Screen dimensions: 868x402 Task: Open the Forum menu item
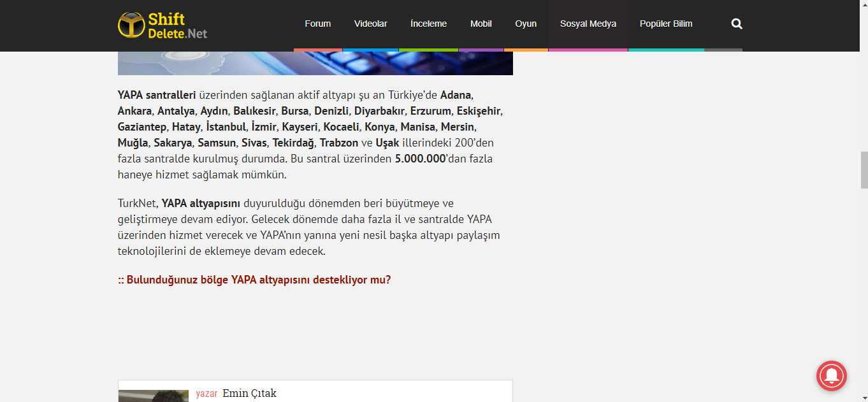point(317,24)
